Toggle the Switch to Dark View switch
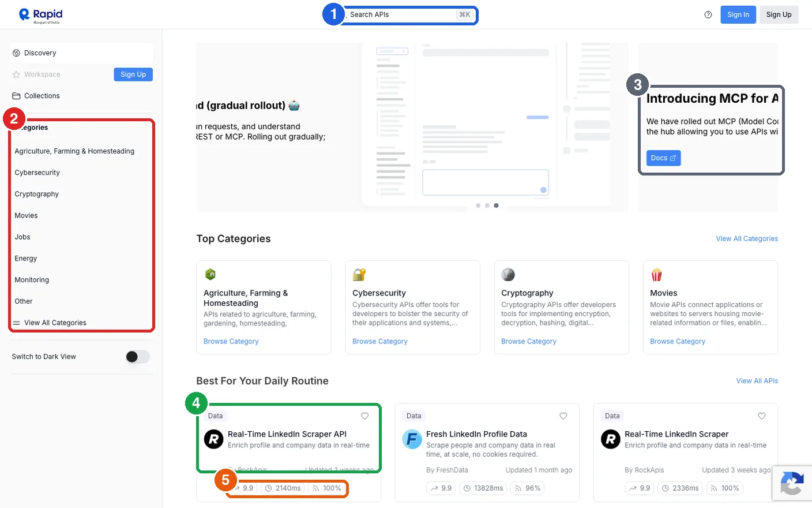The width and height of the screenshot is (812, 508). point(138,357)
